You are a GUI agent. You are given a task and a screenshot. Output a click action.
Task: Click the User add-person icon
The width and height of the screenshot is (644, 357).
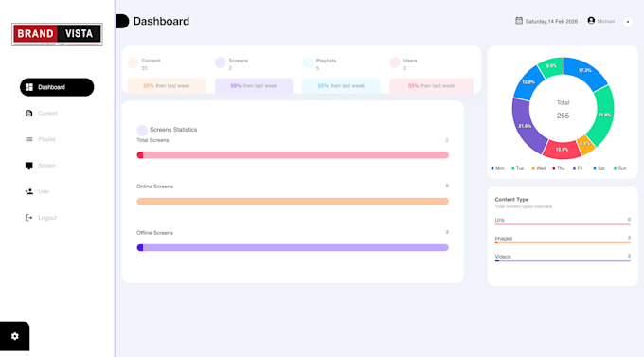click(x=28, y=191)
